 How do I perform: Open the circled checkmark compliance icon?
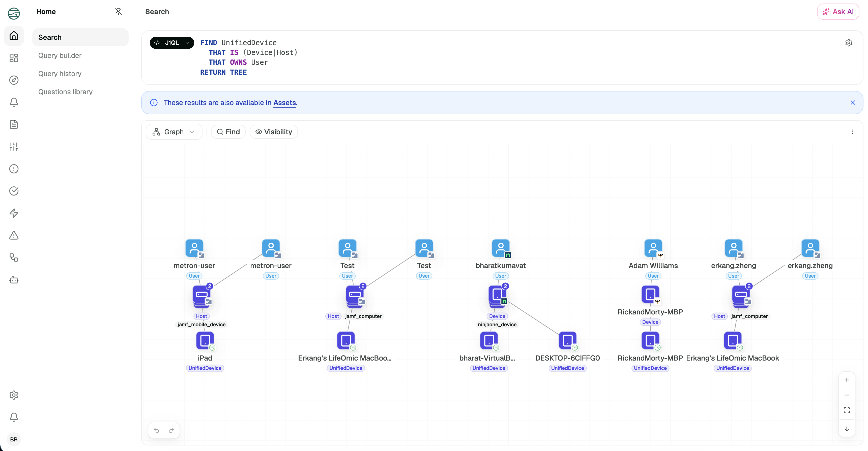(14, 191)
